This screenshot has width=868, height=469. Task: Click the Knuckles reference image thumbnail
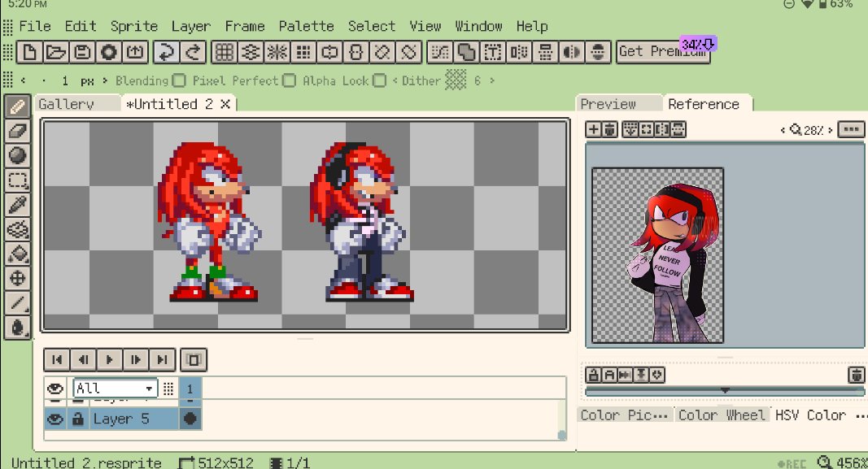point(657,256)
